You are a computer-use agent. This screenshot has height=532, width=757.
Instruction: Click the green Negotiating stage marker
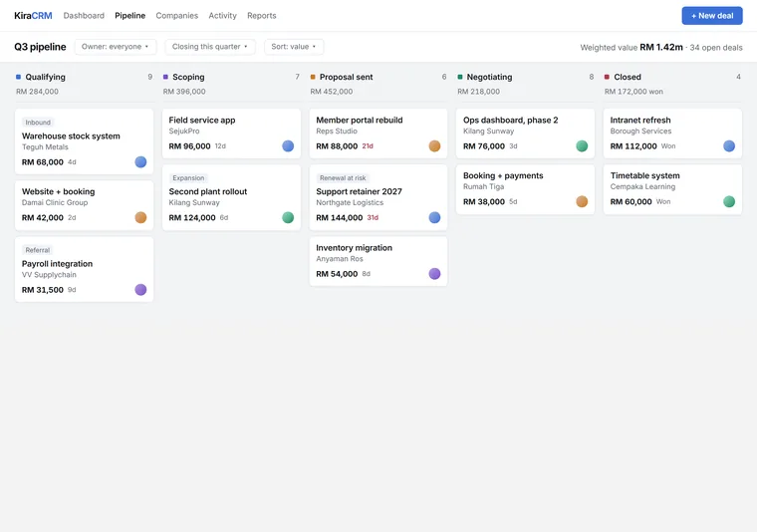(460, 77)
